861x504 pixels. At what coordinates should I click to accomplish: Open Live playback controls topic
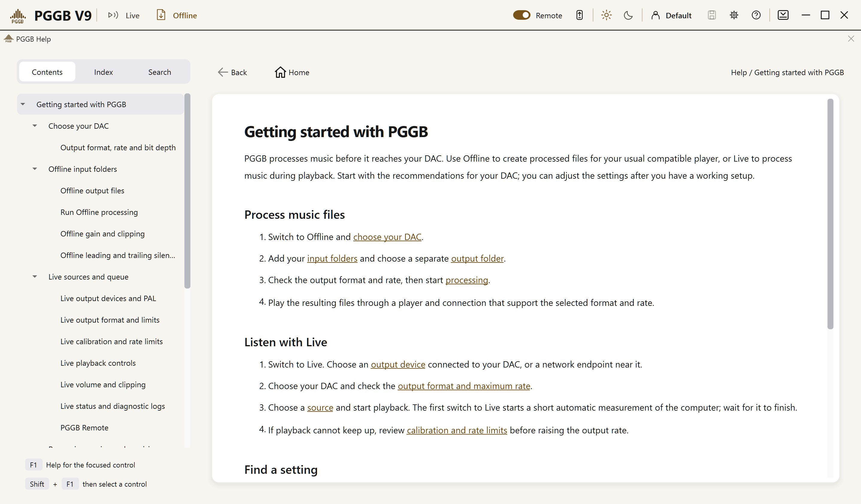pos(98,363)
